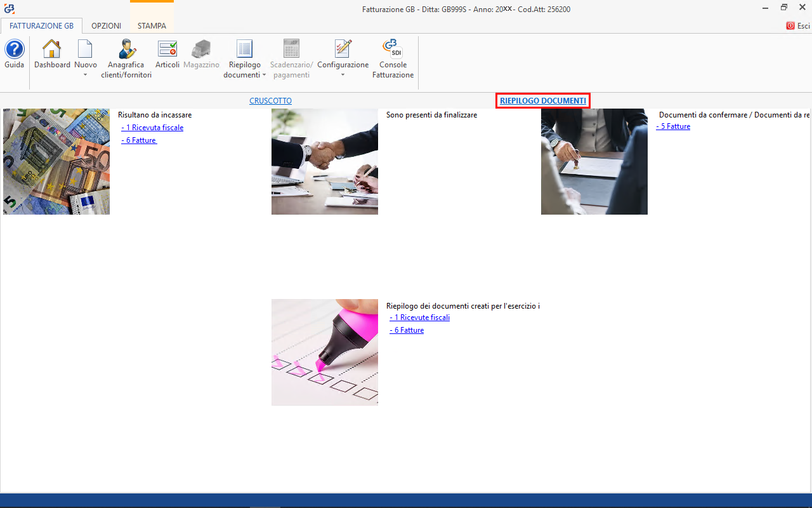The height and width of the screenshot is (508, 812).
Task: Switch to the OPZIONI tab
Action: click(x=106, y=26)
